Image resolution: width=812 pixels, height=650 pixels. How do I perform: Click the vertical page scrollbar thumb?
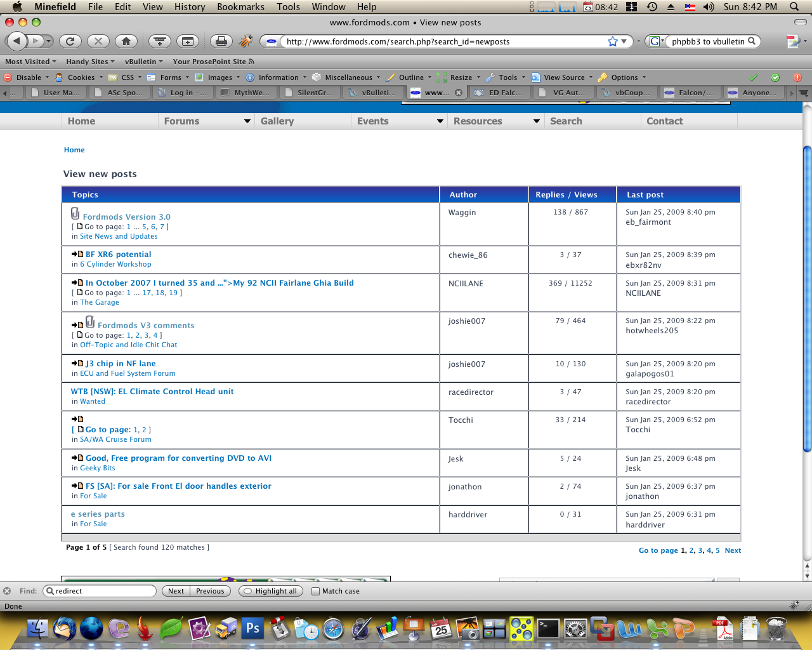coord(807,298)
